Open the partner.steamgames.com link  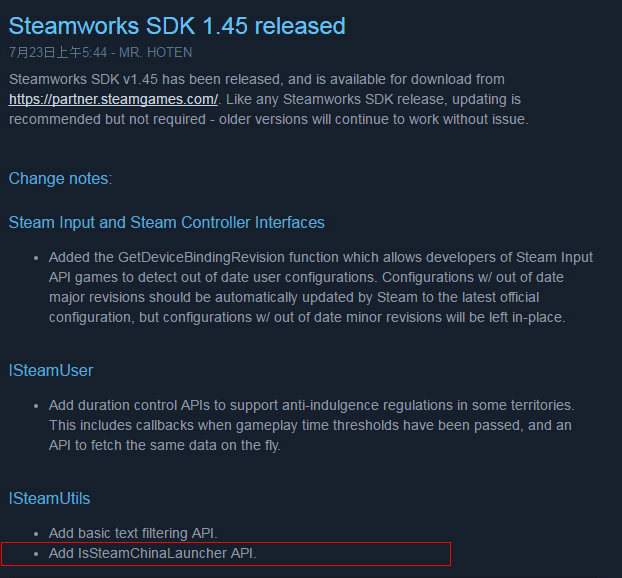113,99
